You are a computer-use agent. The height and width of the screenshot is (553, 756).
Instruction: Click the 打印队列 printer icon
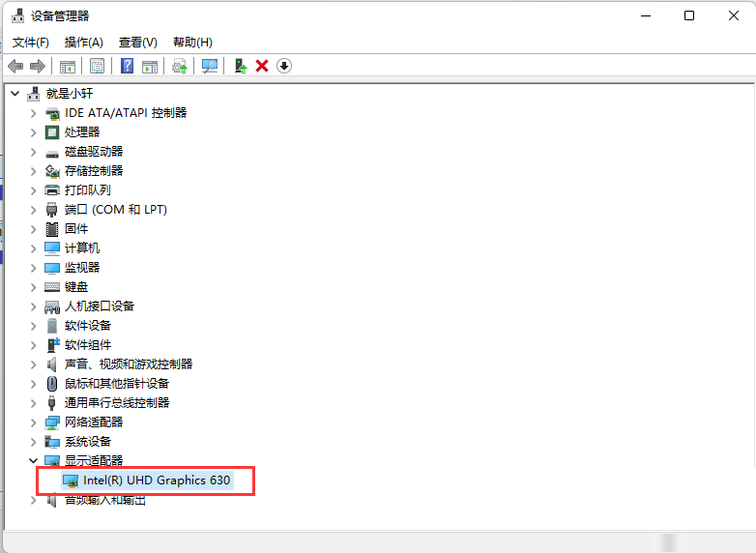pyautogui.click(x=51, y=189)
